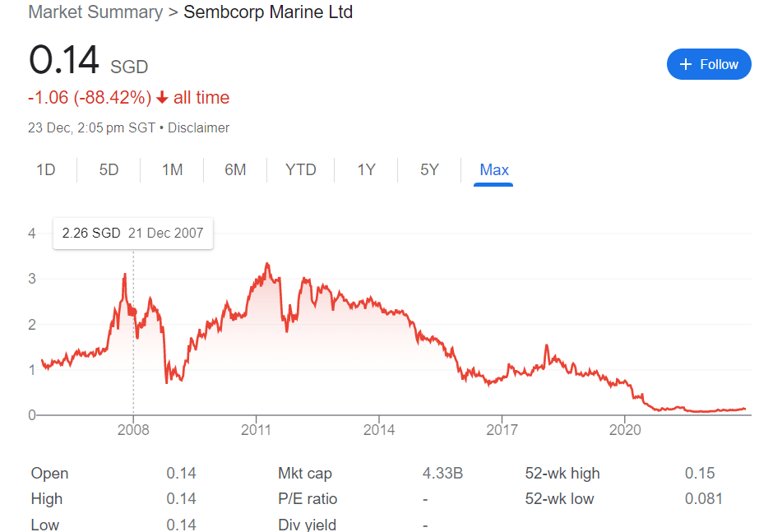This screenshot has width=759, height=532.
Task: Click the 2017 label on time axis
Action: point(502,430)
